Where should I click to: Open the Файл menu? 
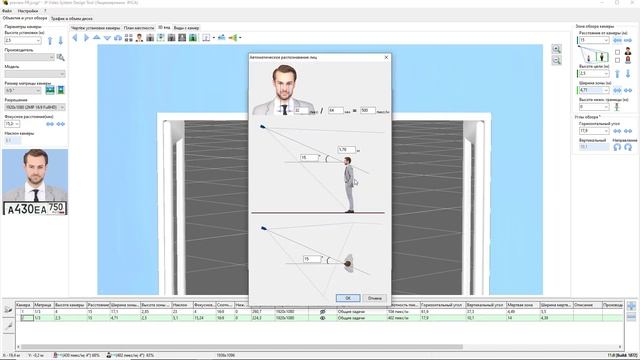click(x=7, y=11)
